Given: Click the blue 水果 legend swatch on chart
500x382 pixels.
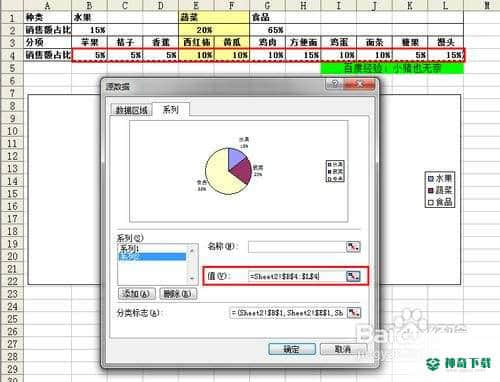Looking at the screenshot, I should tap(431, 179).
